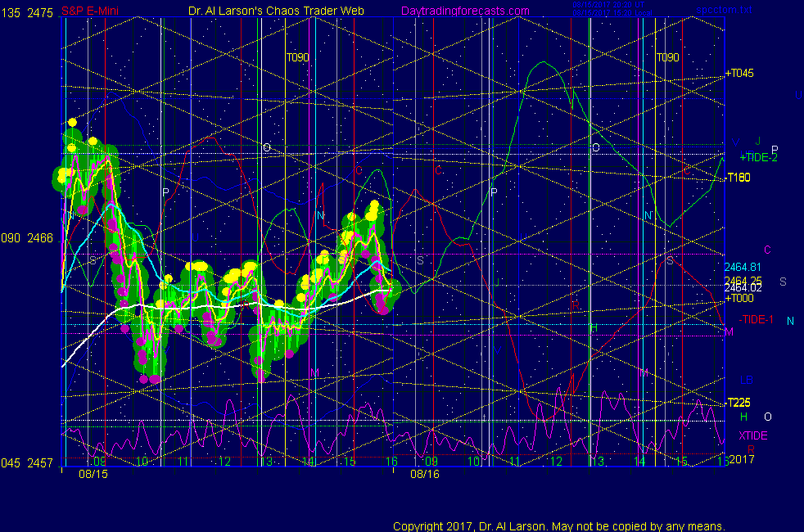Select the 20:20 UT timestamp line

pos(608,5)
